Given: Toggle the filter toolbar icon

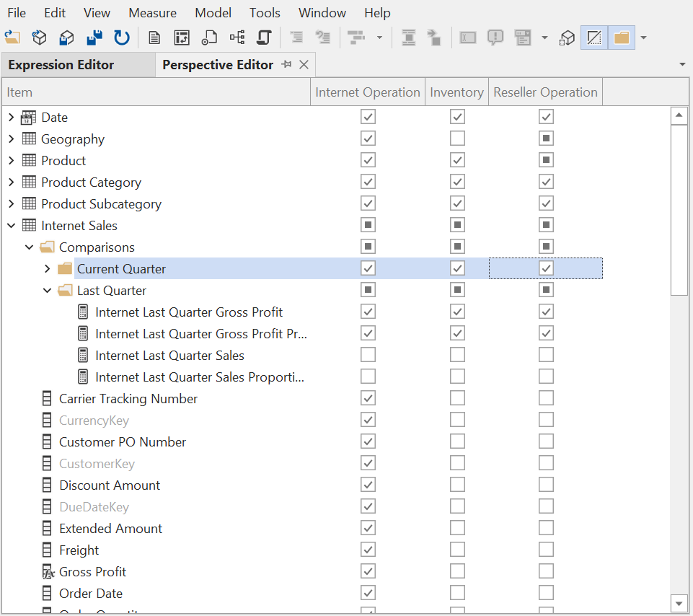Looking at the screenshot, I should [593, 37].
